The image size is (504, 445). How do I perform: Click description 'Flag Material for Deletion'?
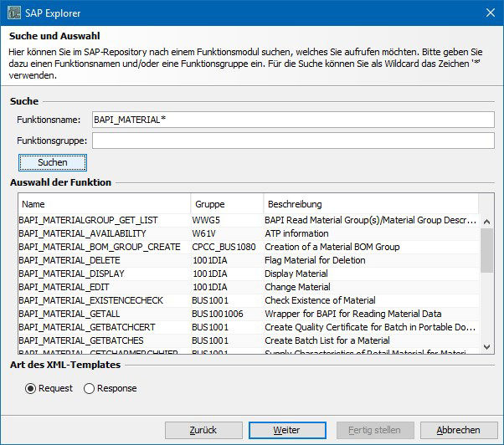tap(315, 260)
